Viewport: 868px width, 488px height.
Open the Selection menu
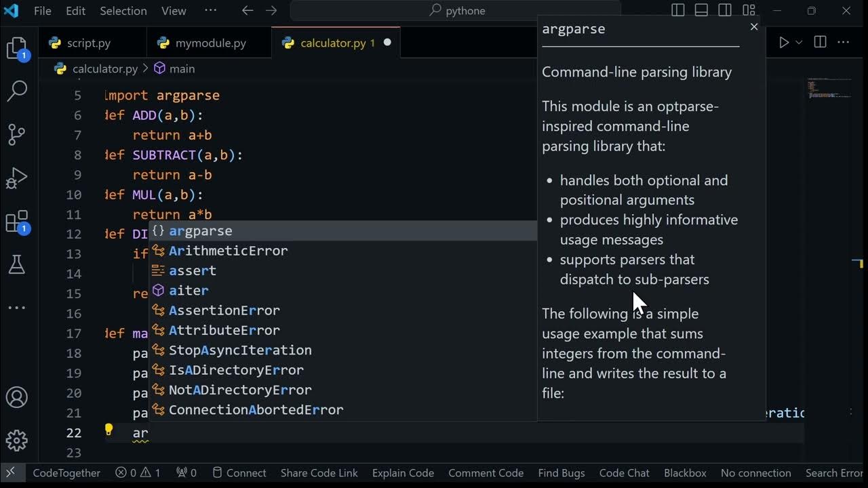[x=123, y=11]
